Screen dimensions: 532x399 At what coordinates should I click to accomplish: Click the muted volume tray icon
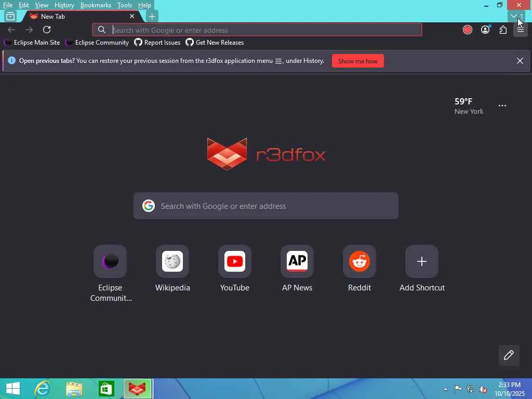(484, 389)
